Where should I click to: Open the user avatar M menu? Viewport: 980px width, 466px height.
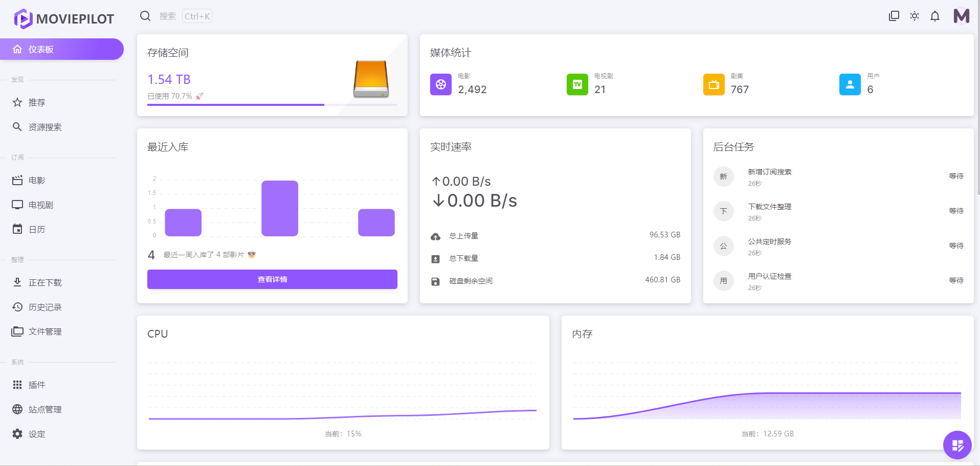[962, 16]
